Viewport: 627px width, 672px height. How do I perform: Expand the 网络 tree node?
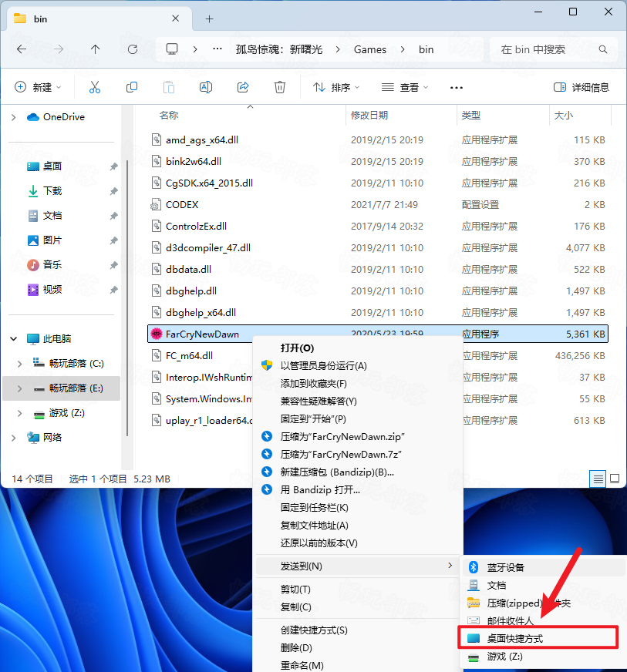13,438
